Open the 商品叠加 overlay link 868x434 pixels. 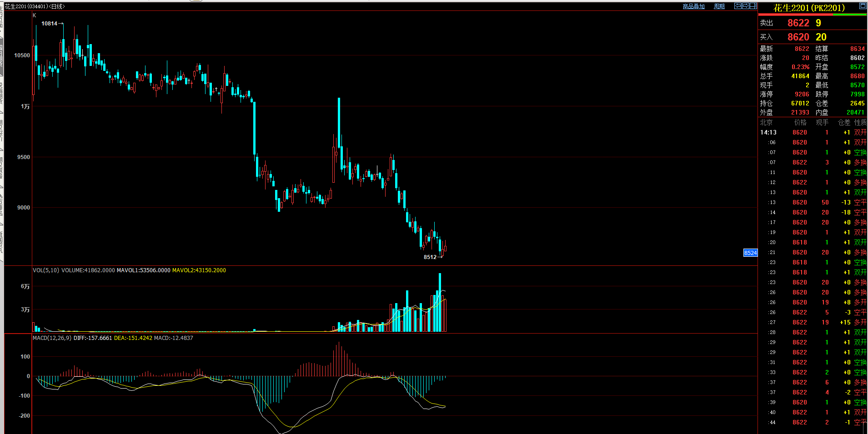[694, 6]
